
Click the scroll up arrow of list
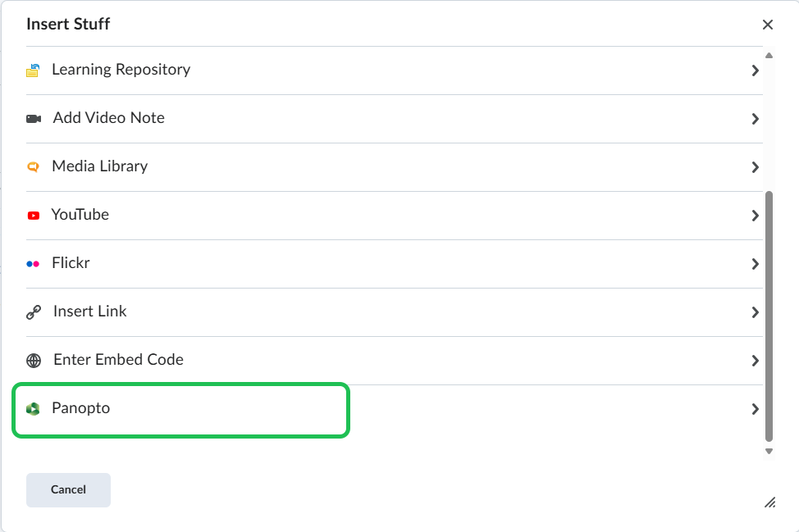pyautogui.click(x=769, y=56)
